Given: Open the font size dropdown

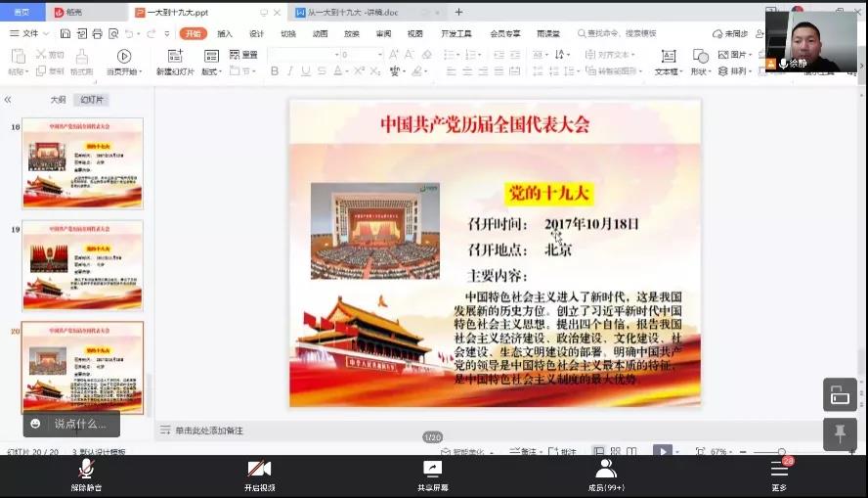Looking at the screenshot, I should click(379, 54).
